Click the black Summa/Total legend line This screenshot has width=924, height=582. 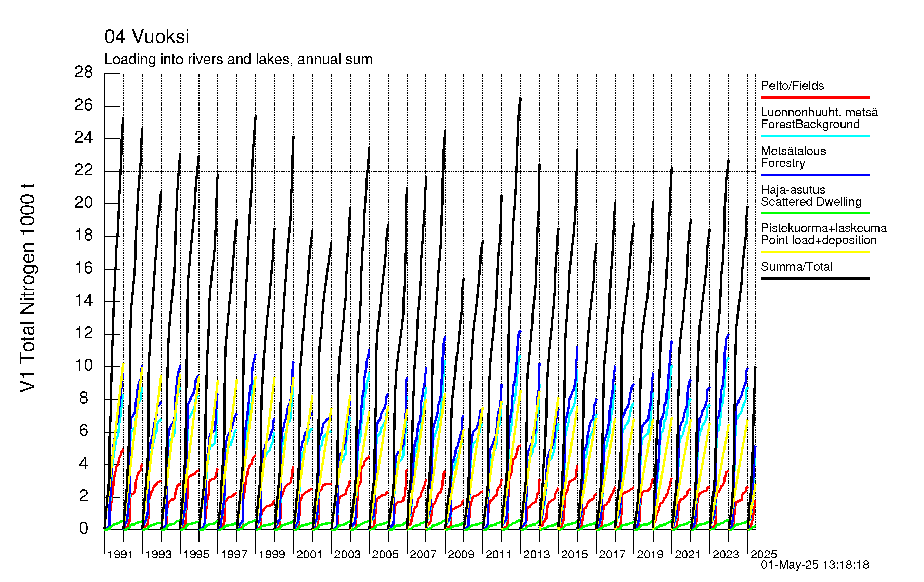click(x=814, y=278)
